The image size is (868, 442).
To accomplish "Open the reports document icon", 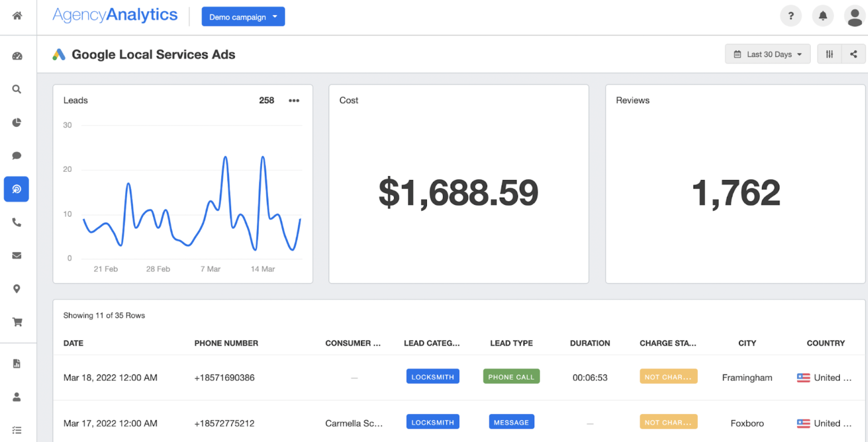I will tap(17, 364).
